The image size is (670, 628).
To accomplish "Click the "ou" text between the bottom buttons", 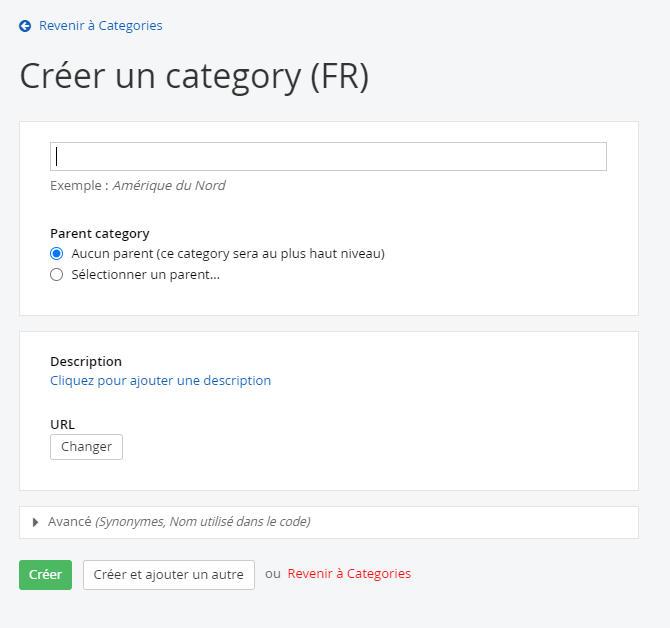I will pos(272,574).
